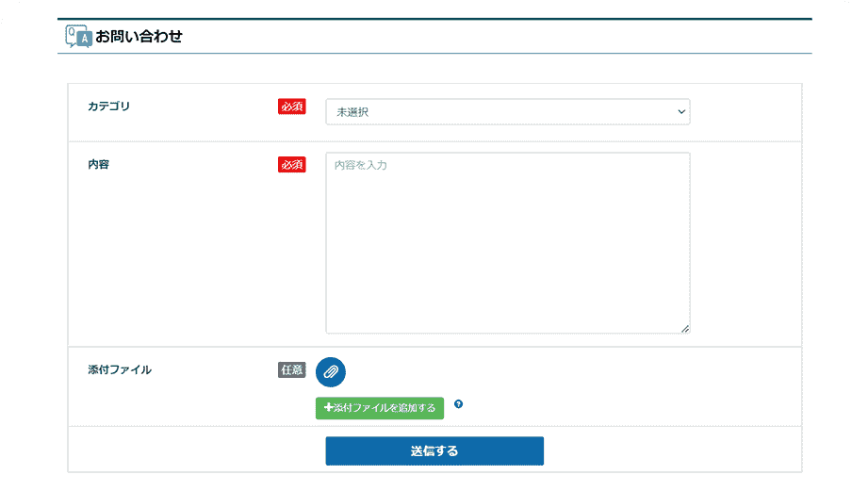This screenshot has width=868, height=491.
Task: Click the カテゴリ field label
Action: point(108,106)
